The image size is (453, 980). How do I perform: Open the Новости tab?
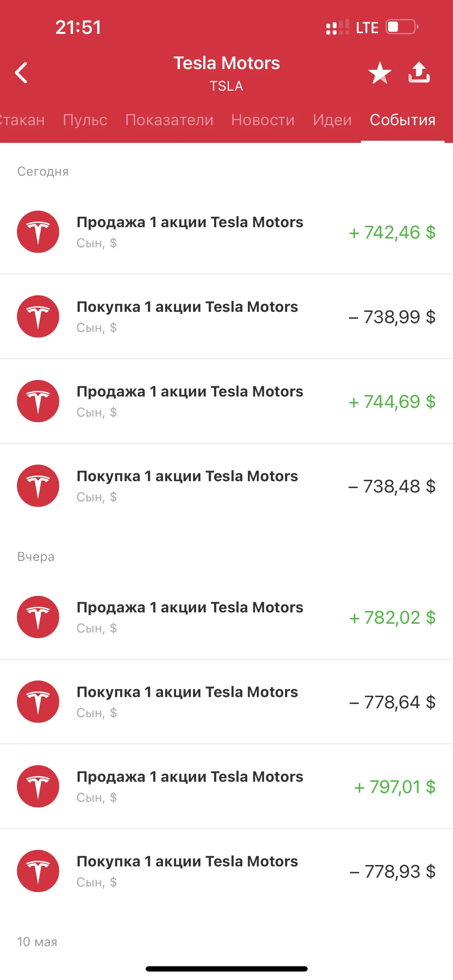tap(263, 120)
